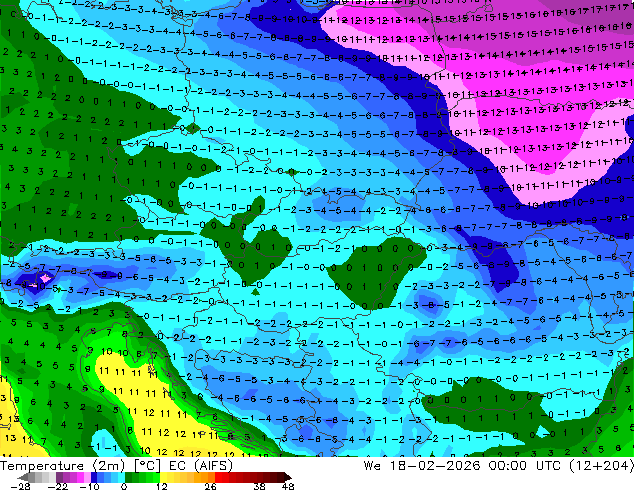This screenshot has width=634, height=490.
Task: Select the bright magenta legend swatch
Action: click(80, 477)
